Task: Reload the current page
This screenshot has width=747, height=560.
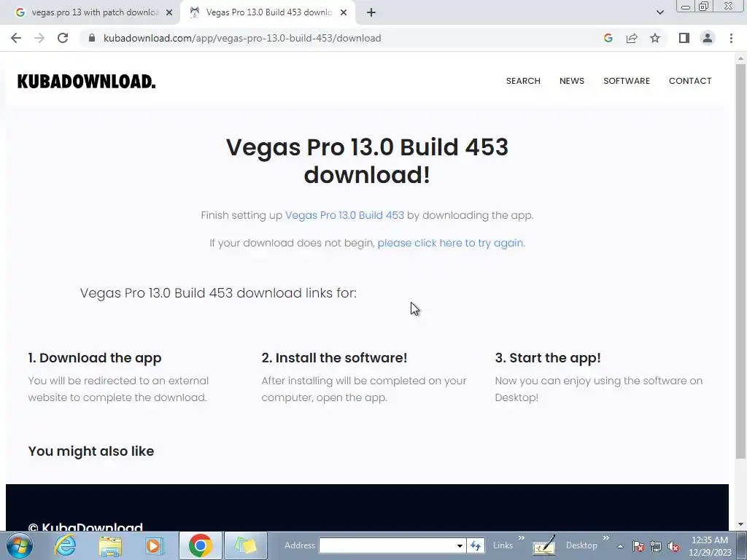Action: coord(63,38)
